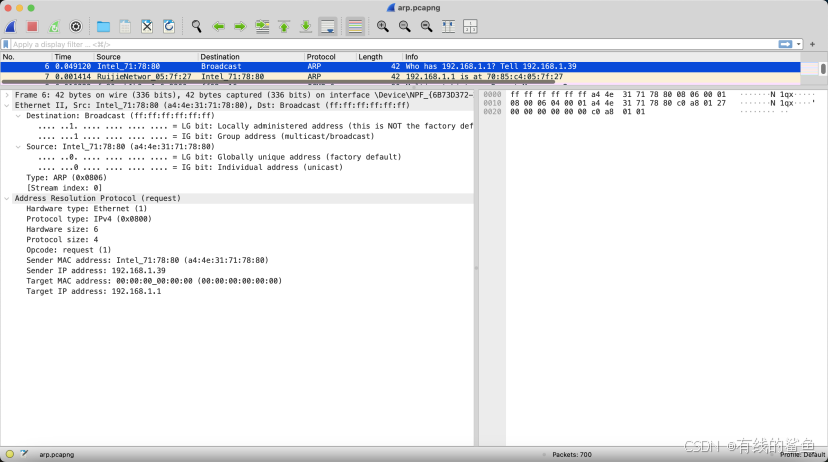Sort by the No. column header
828x462 pixels.
26,56
